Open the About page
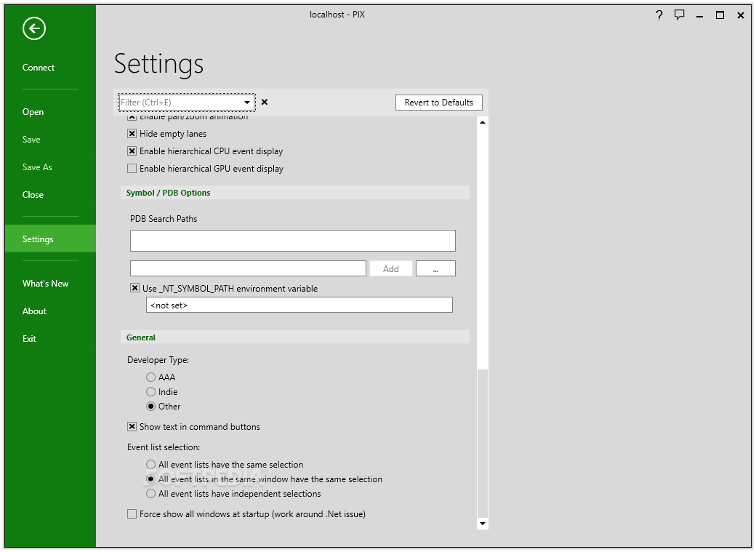Image resolution: width=756 pixels, height=552 pixels. (34, 311)
